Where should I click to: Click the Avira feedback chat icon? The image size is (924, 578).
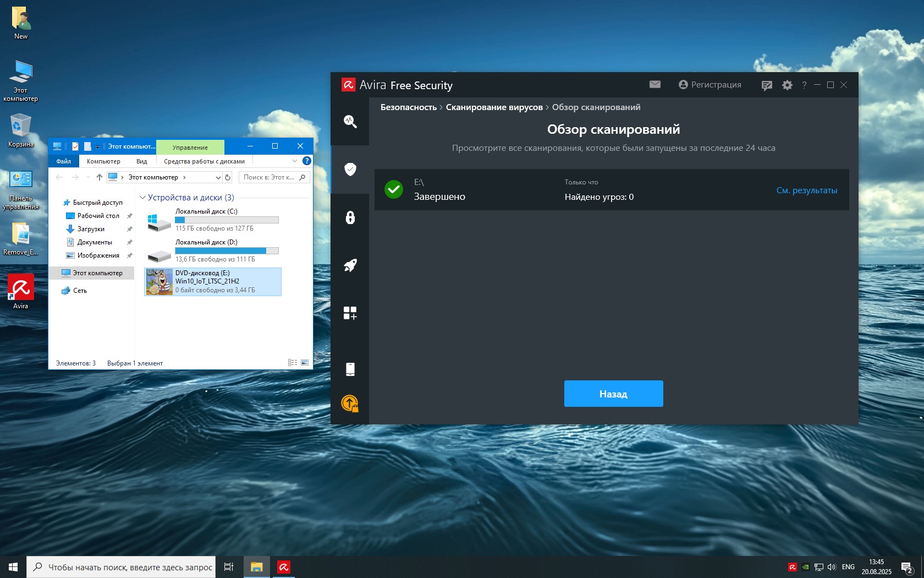(767, 85)
